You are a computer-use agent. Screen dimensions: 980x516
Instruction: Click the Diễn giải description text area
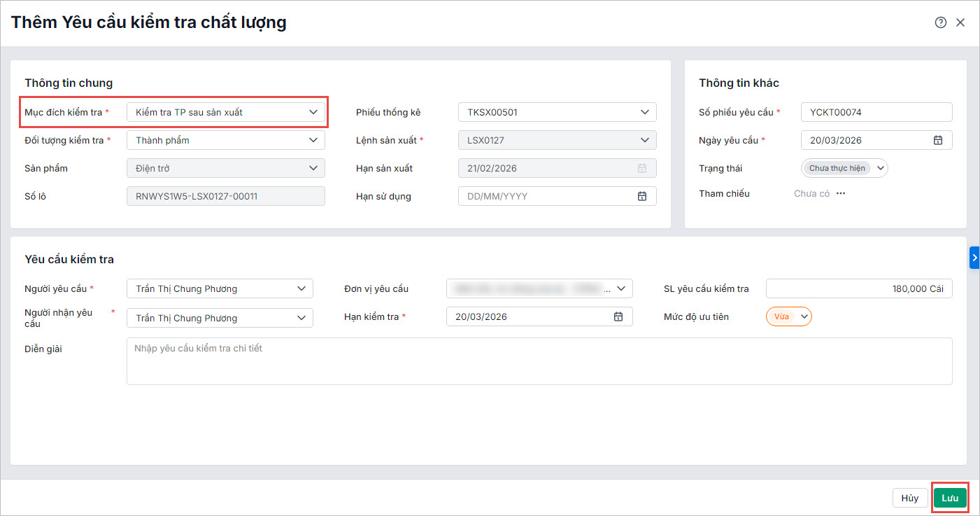tap(539, 361)
